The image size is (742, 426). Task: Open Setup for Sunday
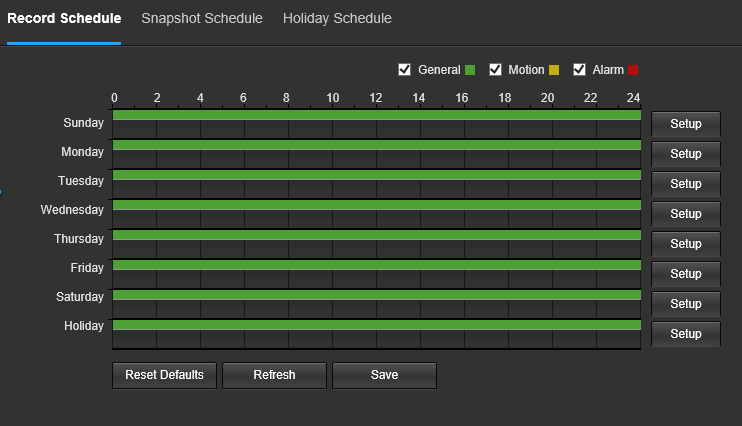pyautogui.click(x=686, y=124)
